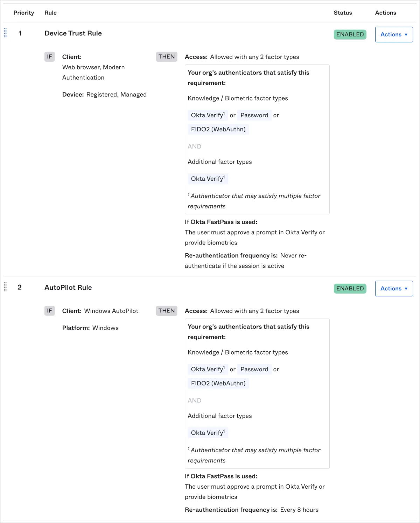Click the FIDO2 (WebAuthn) chip in Device Trust Rule
420x523 pixels.
point(218,129)
